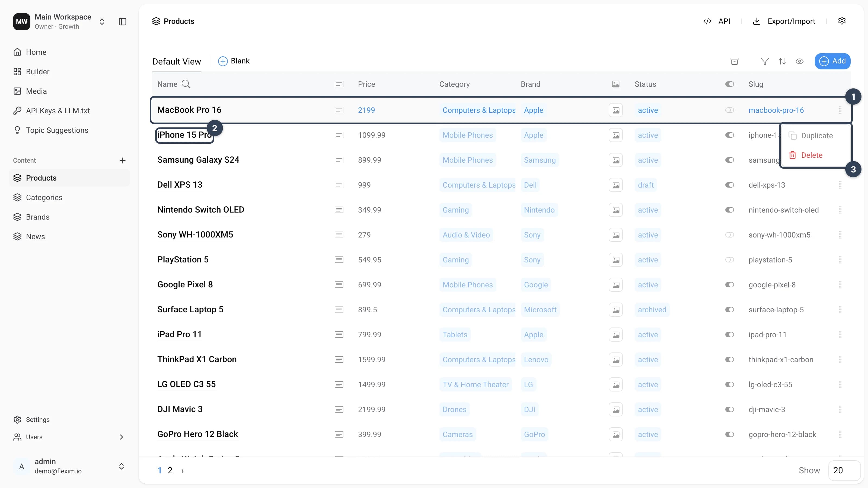Toggle switch for iPhone 15 Pro
Viewport: 868px width, 488px height.
pos(729,135)
